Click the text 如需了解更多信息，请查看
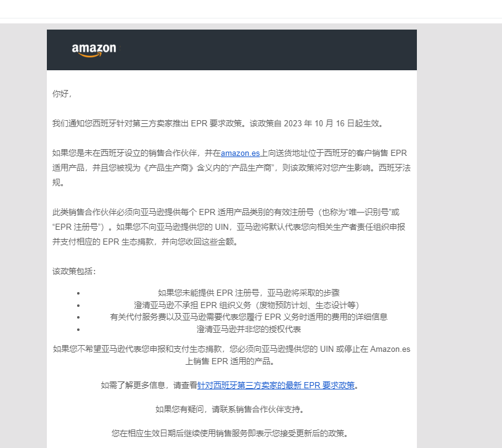This screenshot has width=502, height=448. (149, 385)
